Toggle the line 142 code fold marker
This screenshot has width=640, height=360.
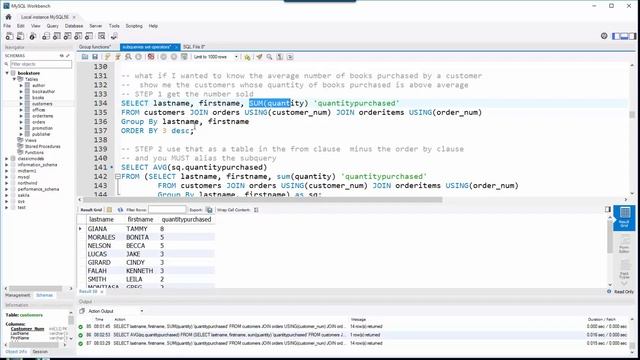[x=118, y=177]
